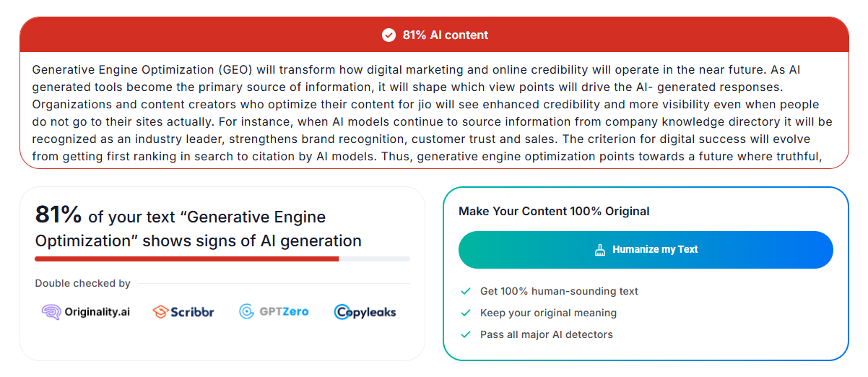The image size is (868, 377).
Task: Click the checkmark icon beside 81% AI content
Action: coord(389,35)
